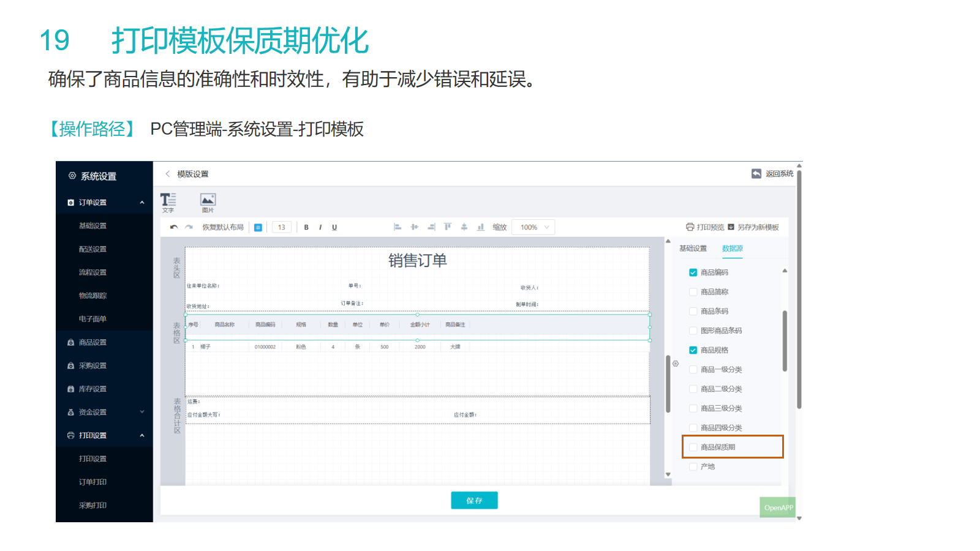The image size is (980, 551).
Task: Click 恢复默认布局 to reset layout
Action: tap(223, 227)
